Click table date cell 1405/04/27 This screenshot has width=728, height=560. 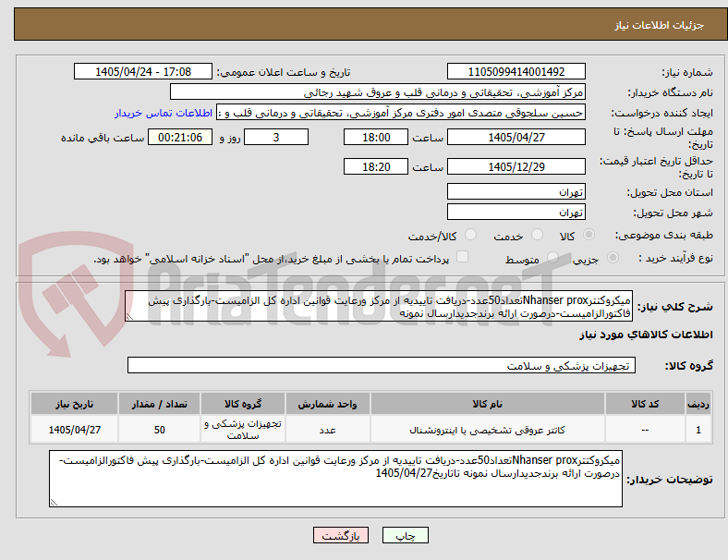pyautogui.click(x=74, y=430)
